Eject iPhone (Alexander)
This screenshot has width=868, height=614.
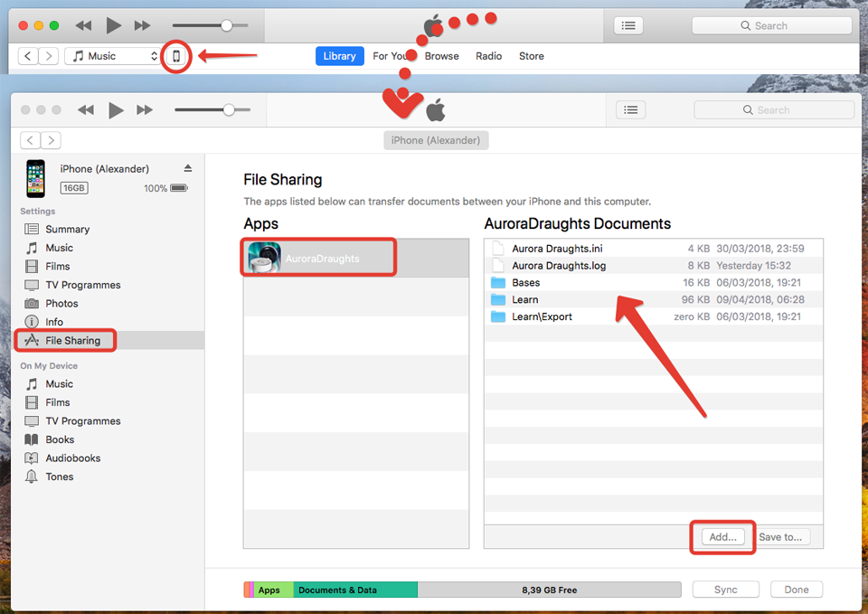tap(188, 168)
